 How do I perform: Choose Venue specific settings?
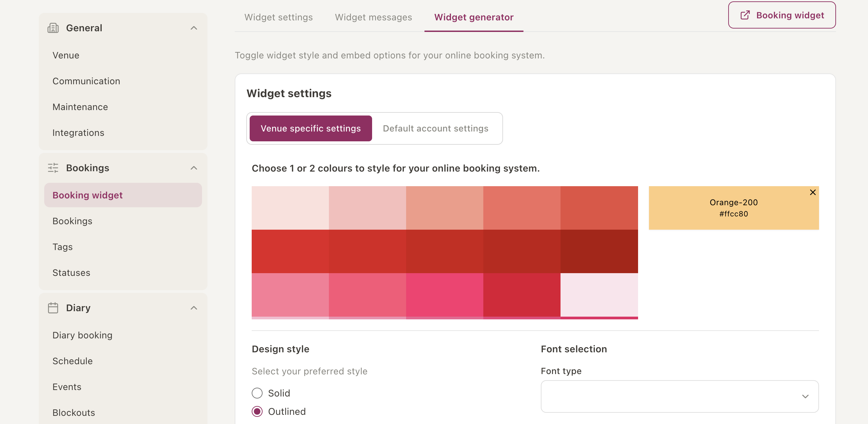[311, 128]
